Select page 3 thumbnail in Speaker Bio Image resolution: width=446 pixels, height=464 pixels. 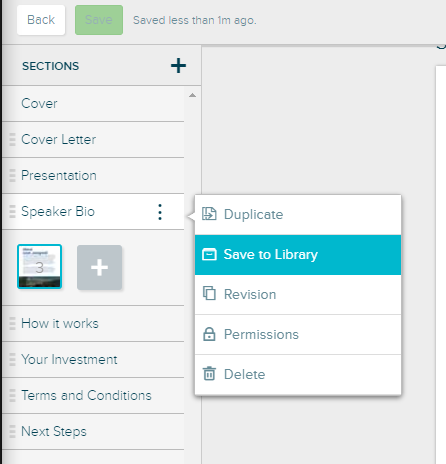[x=40, y=266]
